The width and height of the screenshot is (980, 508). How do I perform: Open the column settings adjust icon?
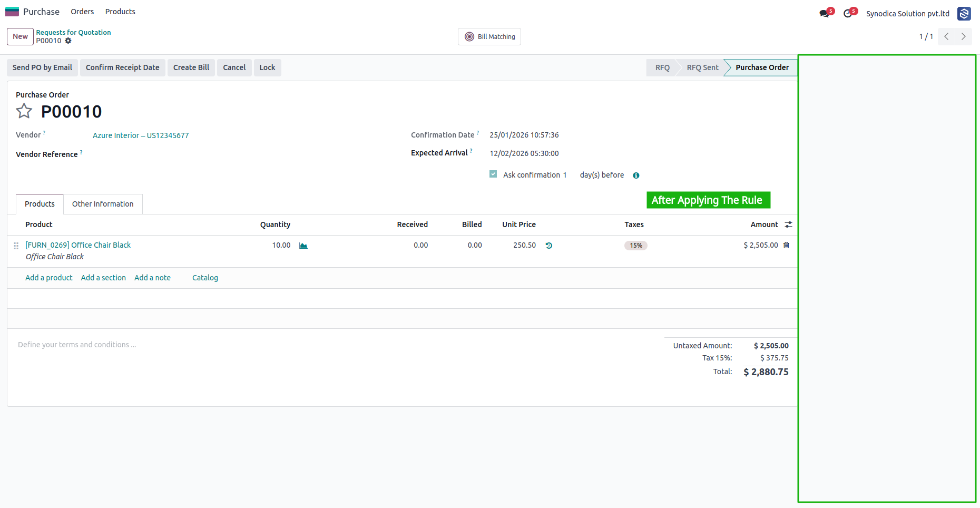[788, 224]
